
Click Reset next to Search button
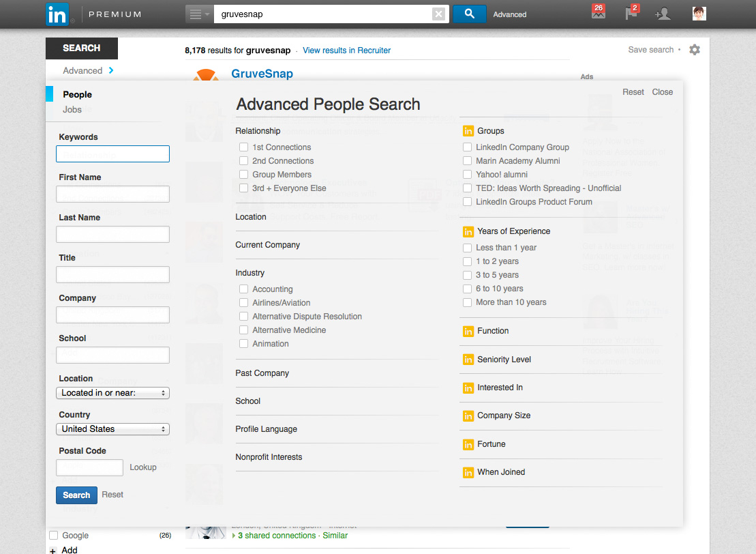(x=112, y=495)
